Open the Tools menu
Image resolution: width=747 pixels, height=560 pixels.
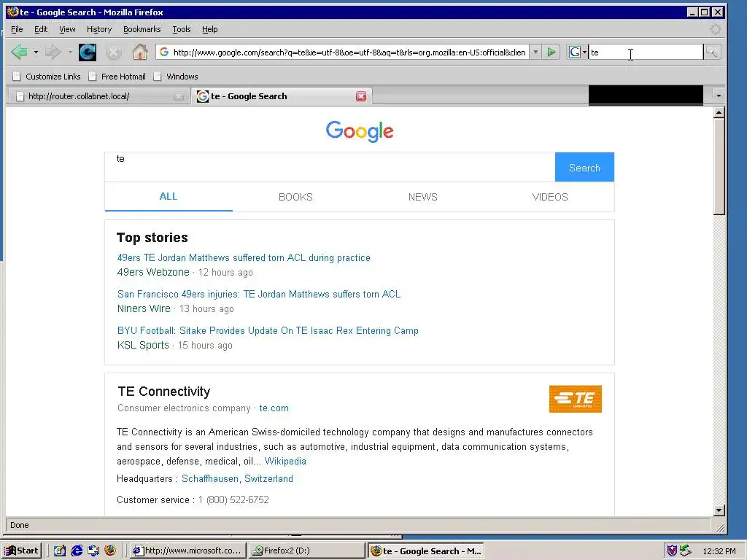coord(182,29)
